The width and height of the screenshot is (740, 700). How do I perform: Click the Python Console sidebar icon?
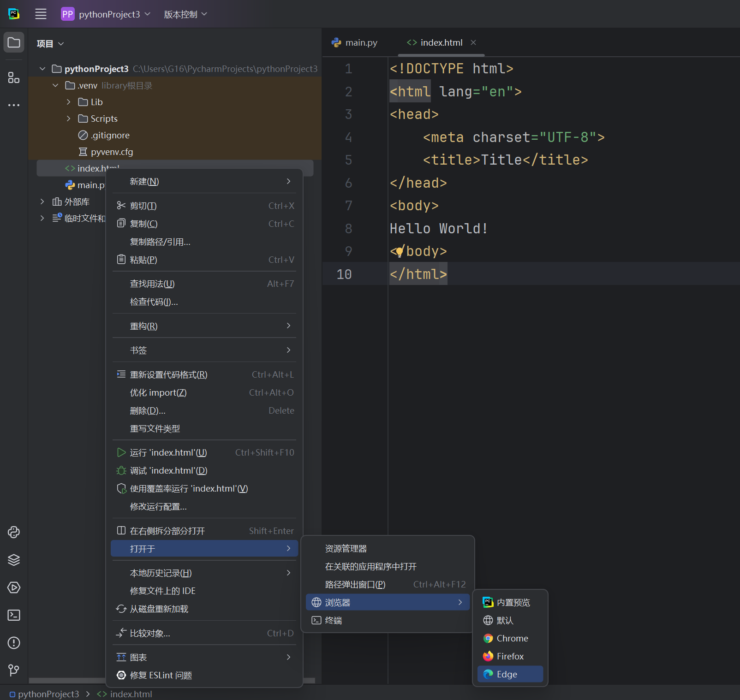(x=14, y=532)
